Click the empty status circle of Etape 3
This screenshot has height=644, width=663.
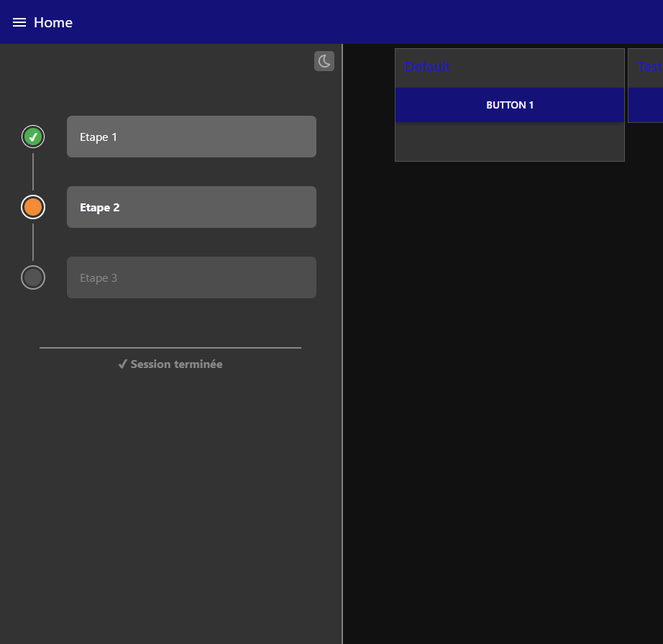(33, 277)
